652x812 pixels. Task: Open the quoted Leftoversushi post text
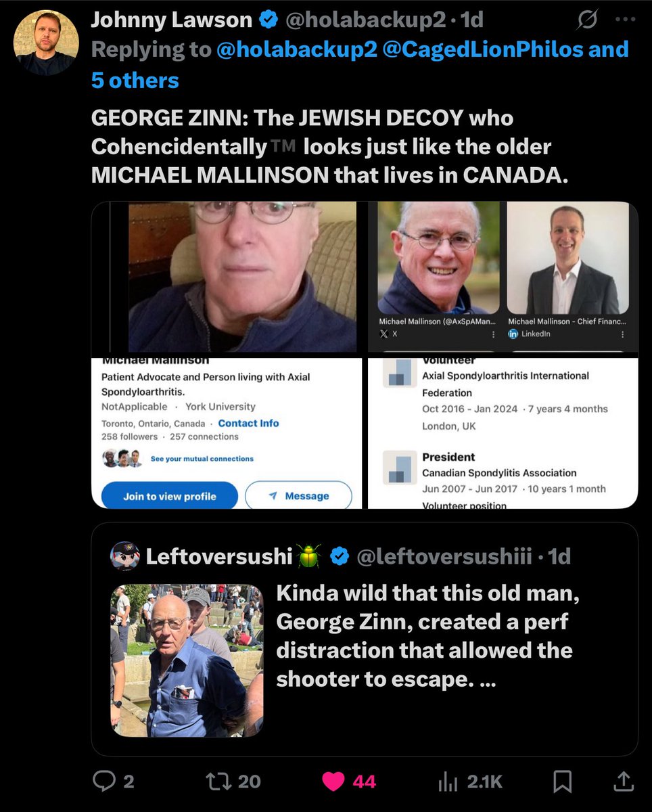(428, 637)
